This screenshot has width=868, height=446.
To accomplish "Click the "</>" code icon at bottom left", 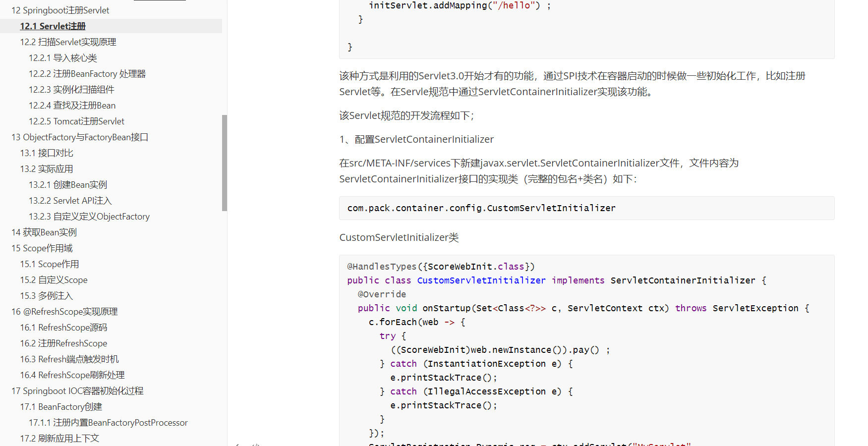I will 254,445.
